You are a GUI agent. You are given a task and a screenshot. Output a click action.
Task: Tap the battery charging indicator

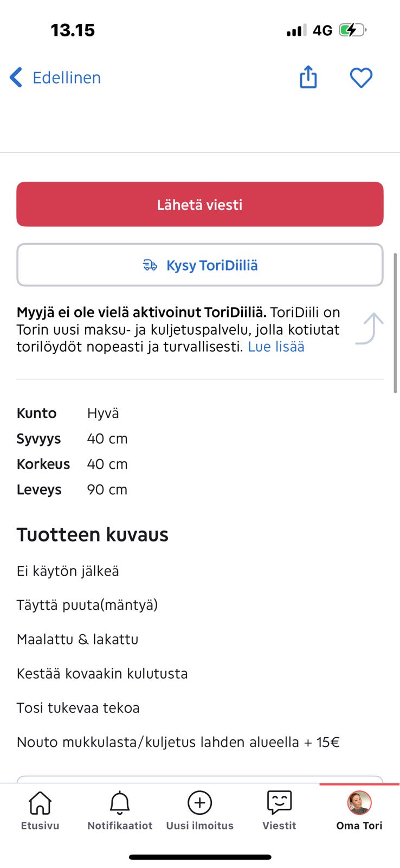351,30
